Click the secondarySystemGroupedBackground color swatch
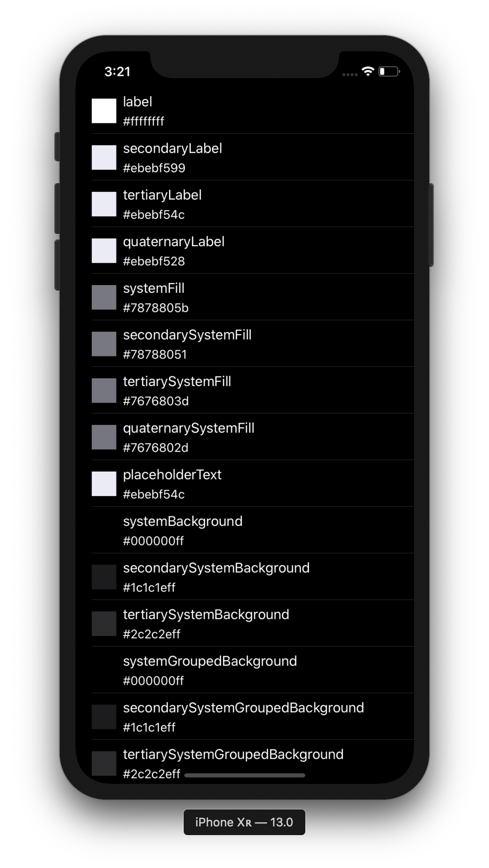The image size is (489, 868). [104, 716]
